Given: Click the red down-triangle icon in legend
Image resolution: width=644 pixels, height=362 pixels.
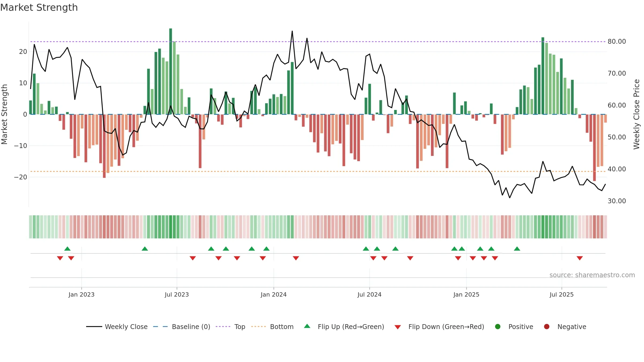Looking at the screenshot, I should point(398,327).
